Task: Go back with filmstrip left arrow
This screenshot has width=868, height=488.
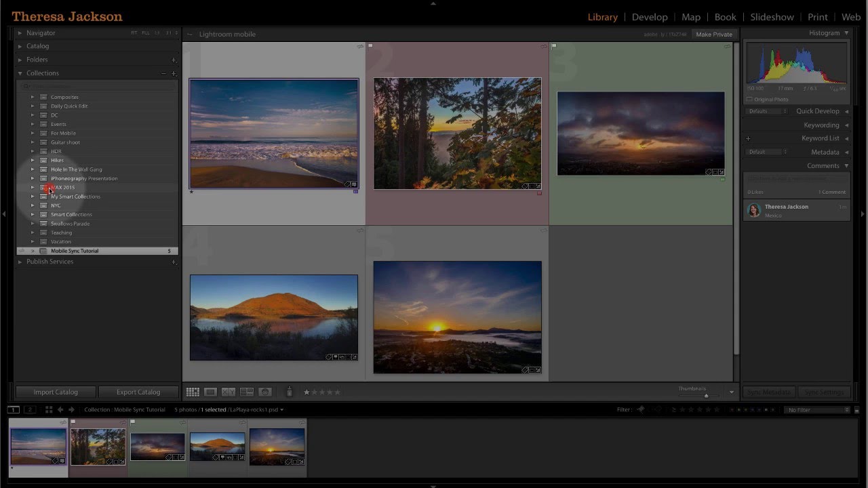Action: [x=60, y=409]
